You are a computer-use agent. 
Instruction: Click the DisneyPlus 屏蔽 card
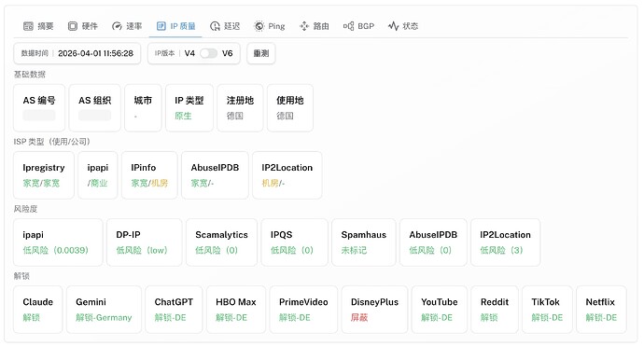[374, 310]
